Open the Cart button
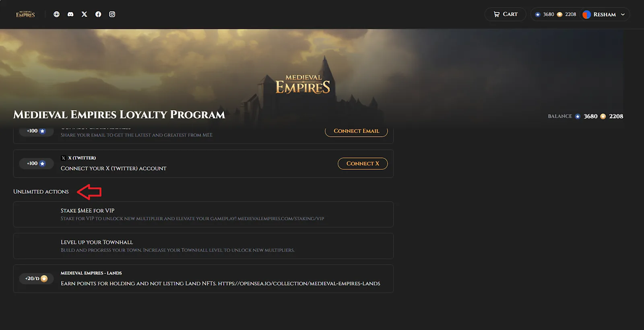 click(x=505, y=14)
